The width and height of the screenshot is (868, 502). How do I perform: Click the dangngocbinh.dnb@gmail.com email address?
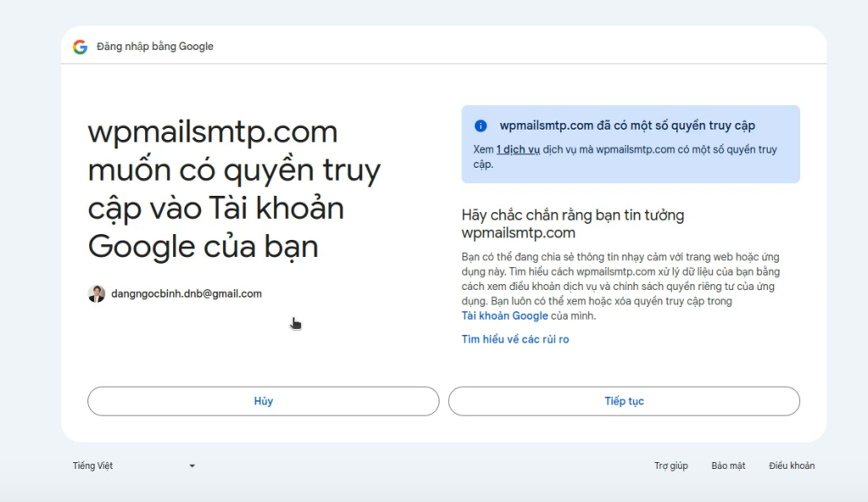coord(186,294)
